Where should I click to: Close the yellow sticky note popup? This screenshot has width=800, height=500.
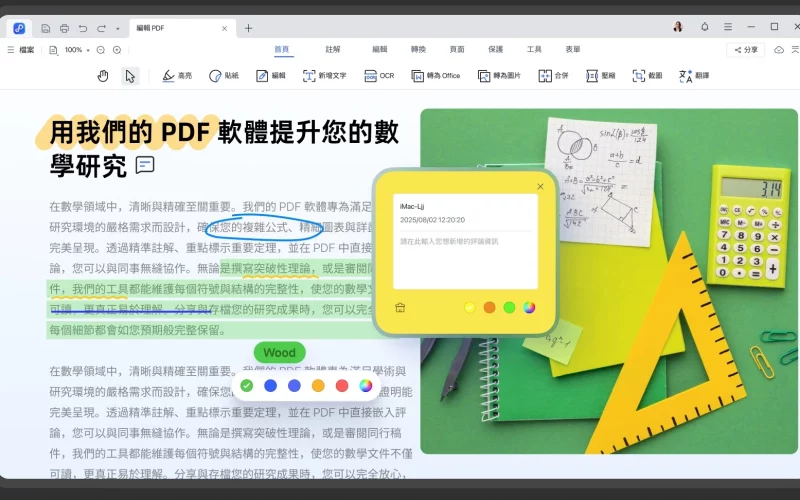coord(540,186)
